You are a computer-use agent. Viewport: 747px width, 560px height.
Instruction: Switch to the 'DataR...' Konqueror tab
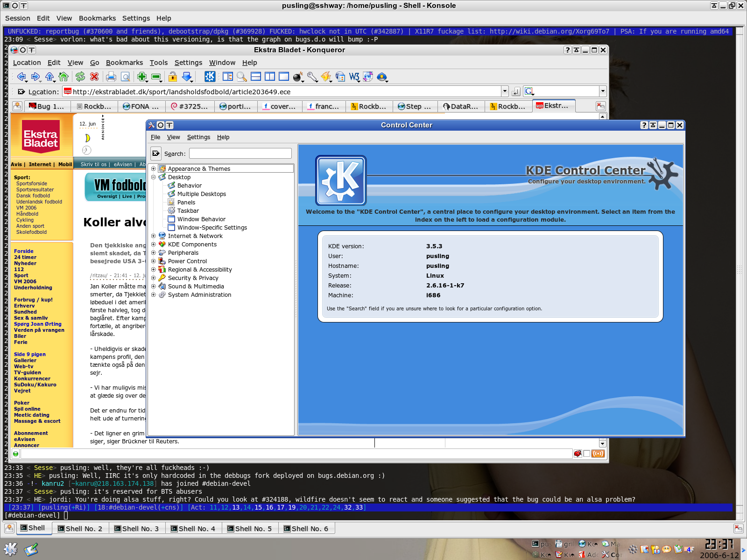461,106
